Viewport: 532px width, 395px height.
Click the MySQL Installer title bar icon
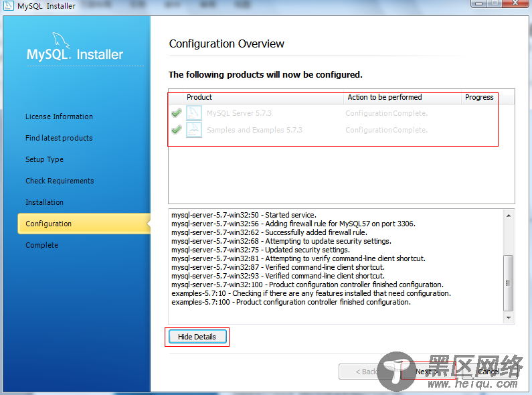coord(9,5)
